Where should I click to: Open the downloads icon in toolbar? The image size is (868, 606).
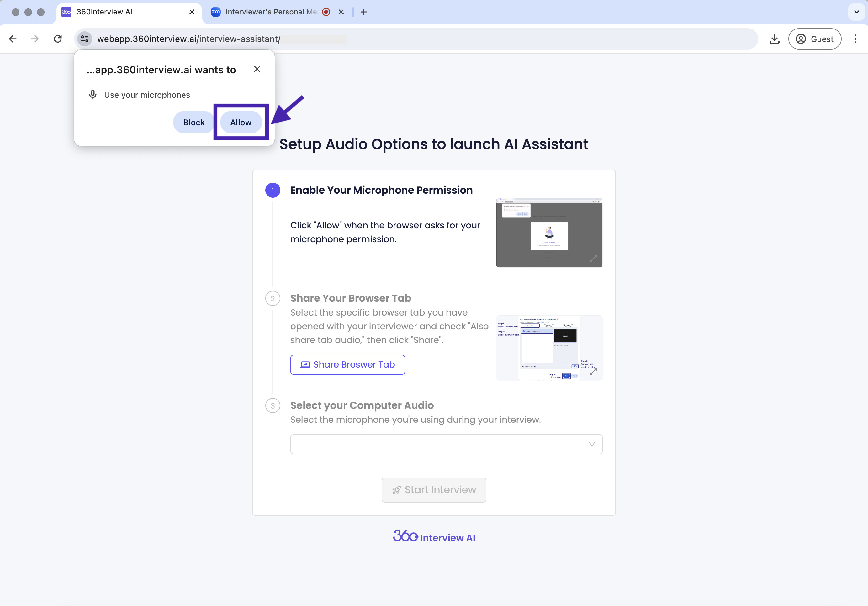775,39
